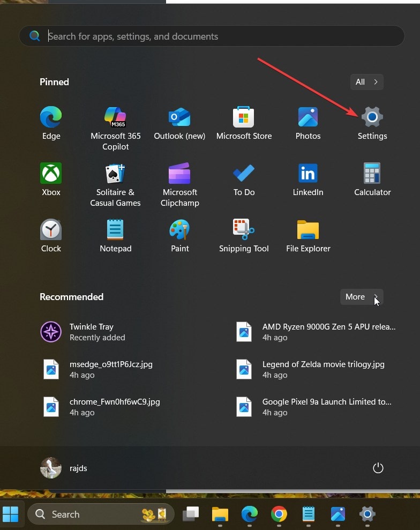This screenshot has width=420, height=530.
Task: Open File Explorer from pinned apps
Action: tap(308, 236)
